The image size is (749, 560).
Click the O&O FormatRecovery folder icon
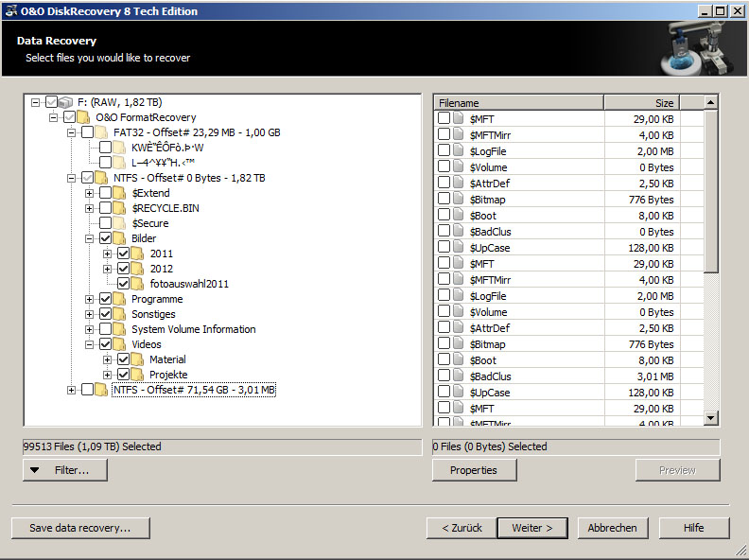[83, 117]
